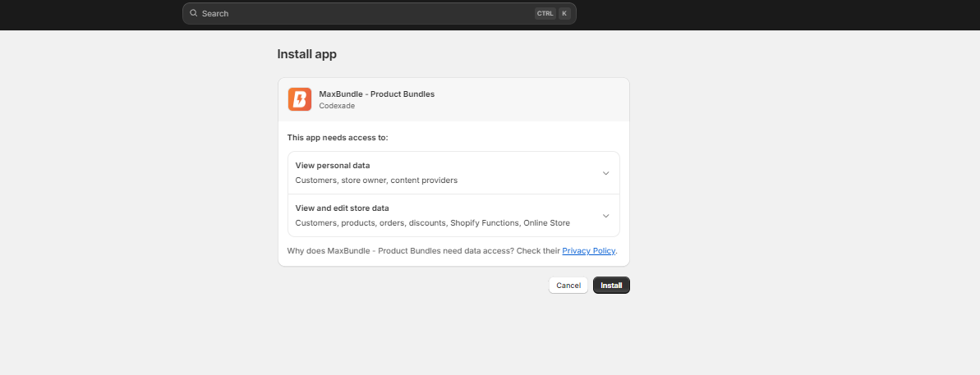Open the Privacy Policy link

tap(588, 250)
